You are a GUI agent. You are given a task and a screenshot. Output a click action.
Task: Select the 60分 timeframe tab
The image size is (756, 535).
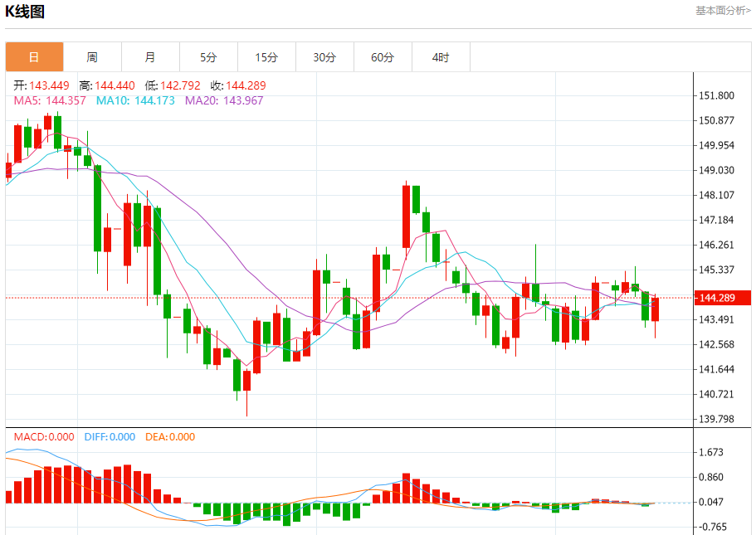(x=383, y=57)
